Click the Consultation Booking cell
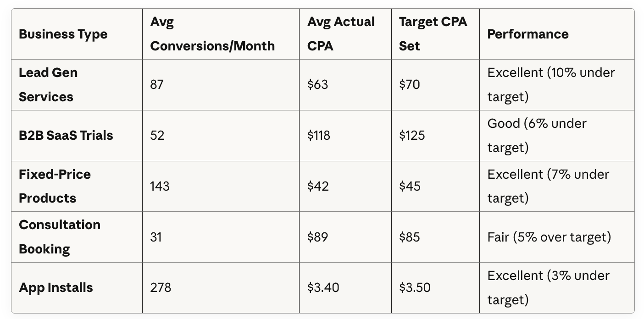 [60, 237]
